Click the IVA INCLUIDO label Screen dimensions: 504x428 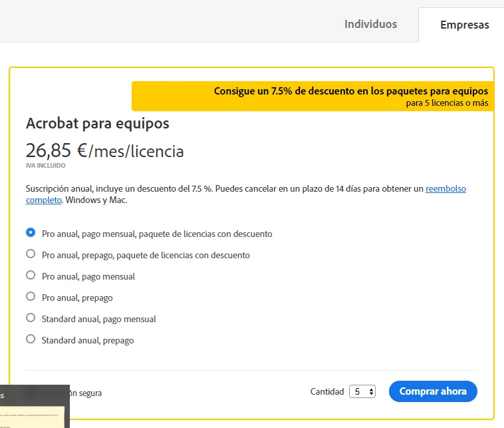click(x=46, y=165)
